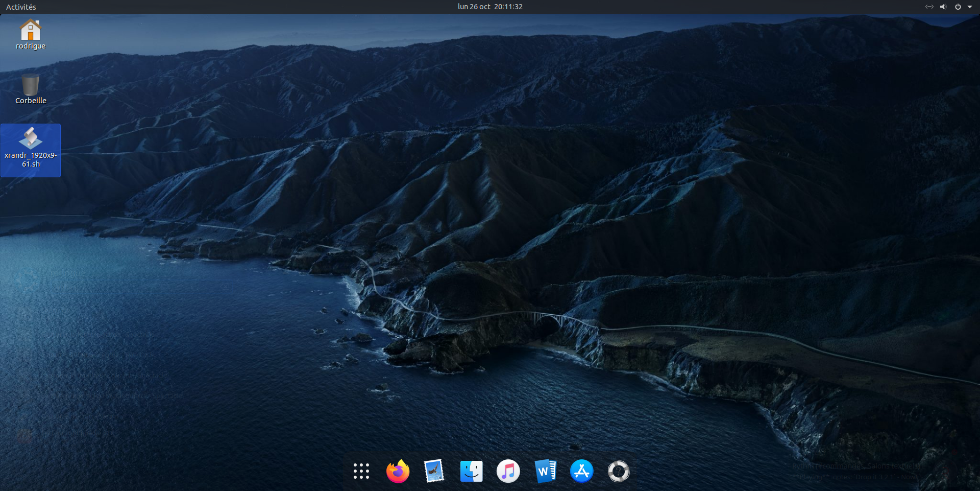Click the network connection icon in top bar

pyautogui.click(x=929, y=7)
